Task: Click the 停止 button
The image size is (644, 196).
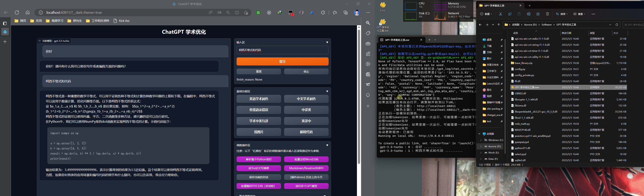Action: pos(306,72)
